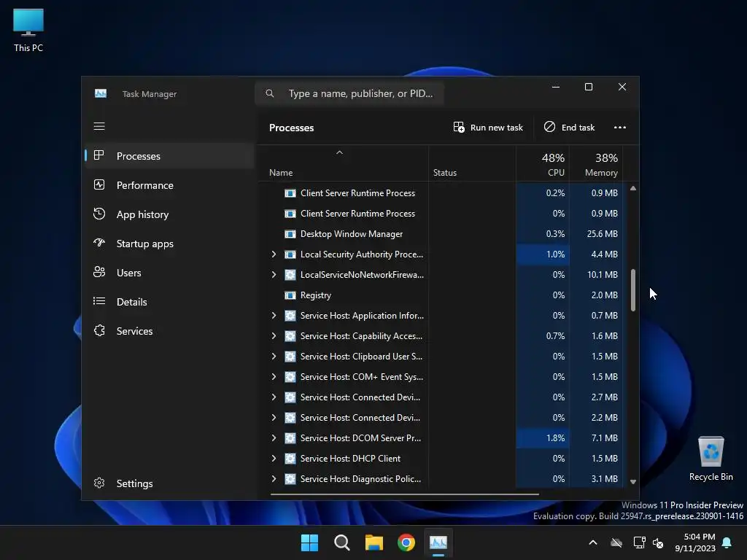Click the Startup apps gauge icon

click(99, 243)
